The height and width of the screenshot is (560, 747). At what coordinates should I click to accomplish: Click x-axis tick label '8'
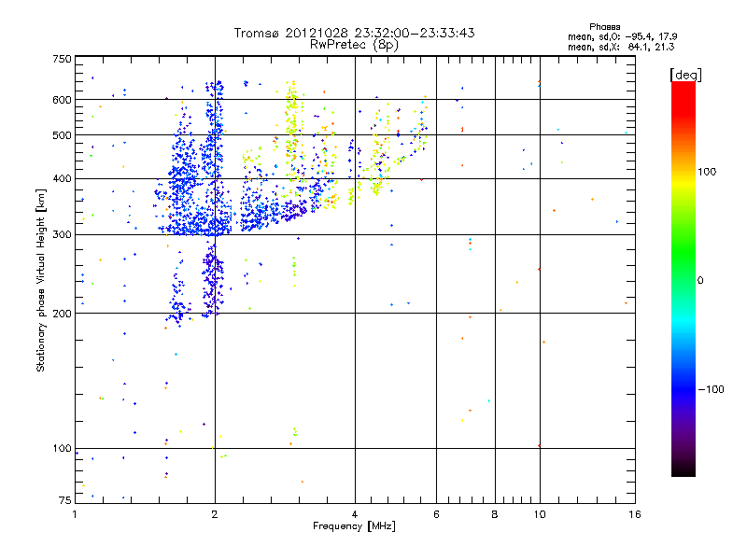tap(495, 514)
